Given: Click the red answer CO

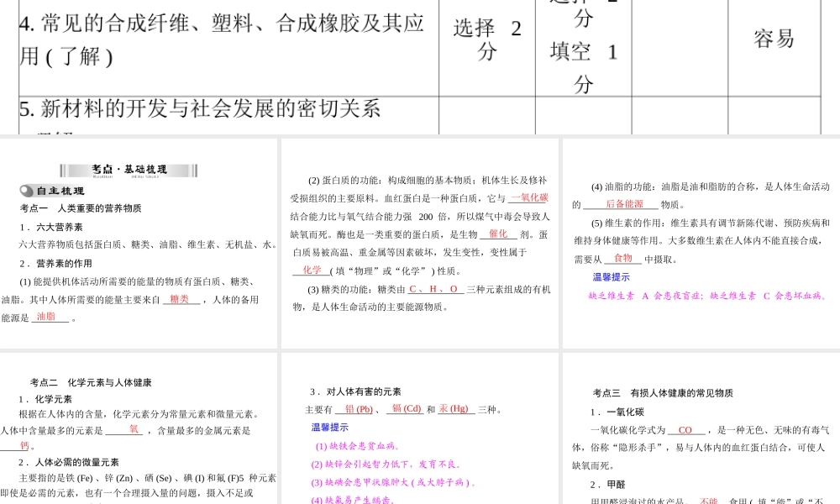Looking at the screenshot, I should 685,430.
